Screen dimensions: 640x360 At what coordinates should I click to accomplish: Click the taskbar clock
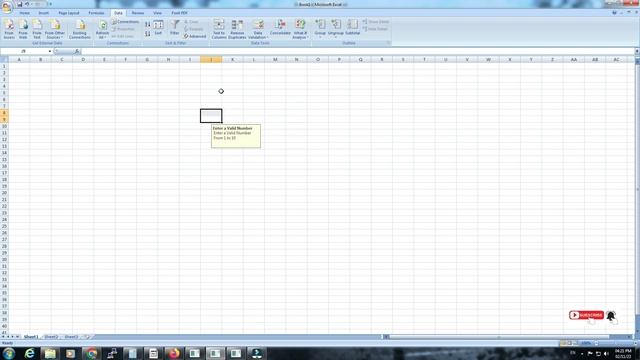pyautogui.click(x=623, y=353)
